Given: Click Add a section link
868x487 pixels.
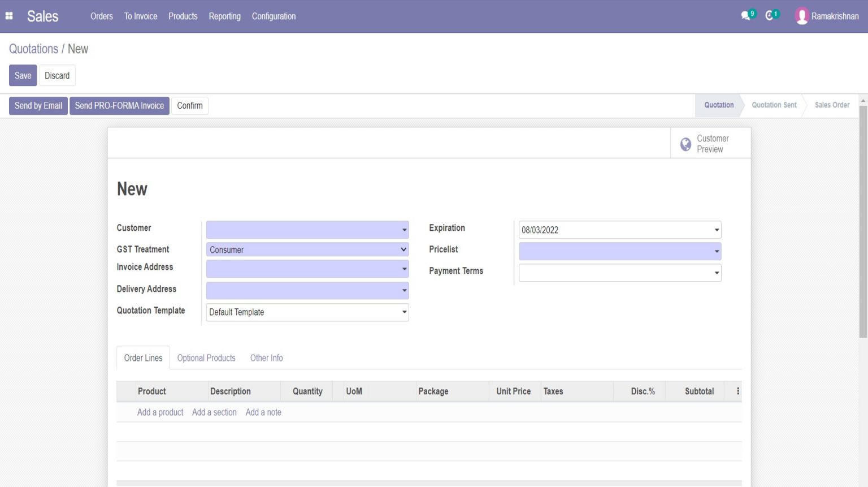Looking at the screenshot, I should click(214, 412).
